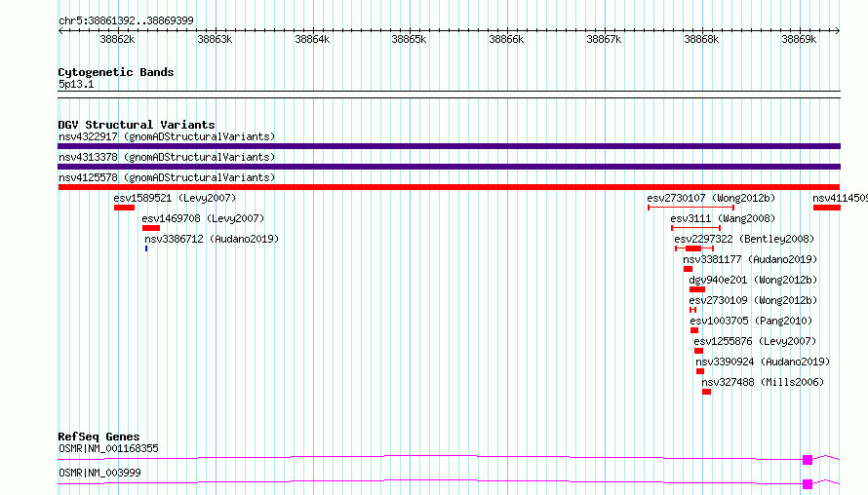Click the 38868k ruler label

701,39
